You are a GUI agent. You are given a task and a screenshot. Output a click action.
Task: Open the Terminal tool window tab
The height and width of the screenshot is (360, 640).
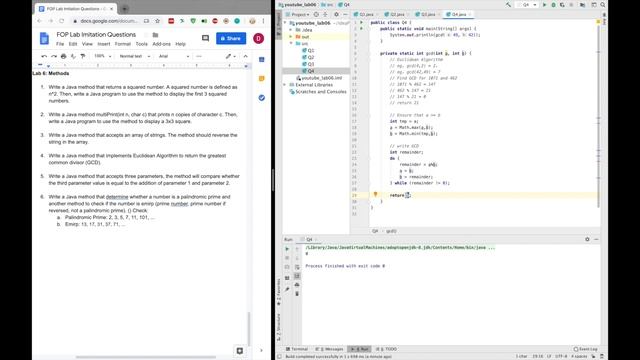click(297, 349)
